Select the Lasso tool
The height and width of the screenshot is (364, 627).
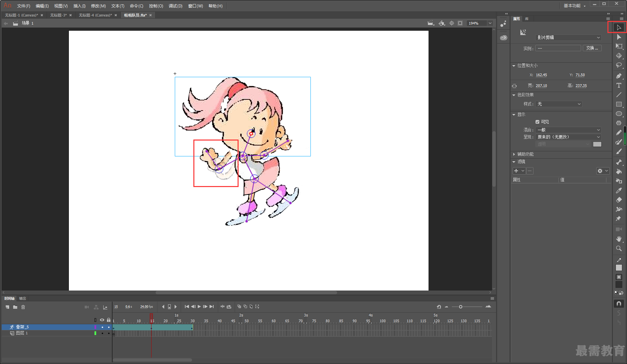[x=619, y=65]
